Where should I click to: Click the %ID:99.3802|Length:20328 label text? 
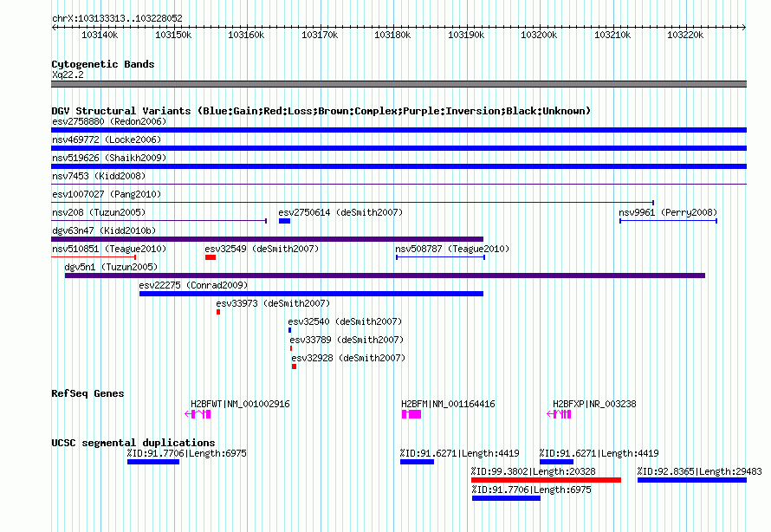533,471
